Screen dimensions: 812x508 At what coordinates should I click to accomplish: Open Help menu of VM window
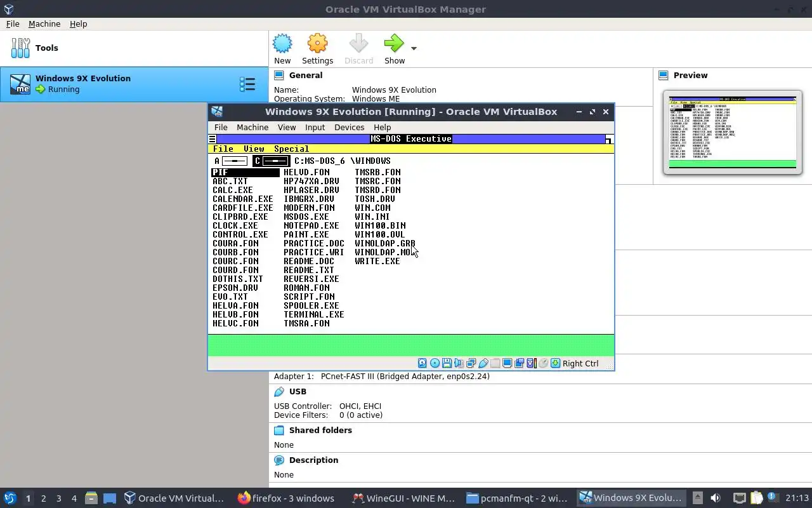tap(382, 127)
